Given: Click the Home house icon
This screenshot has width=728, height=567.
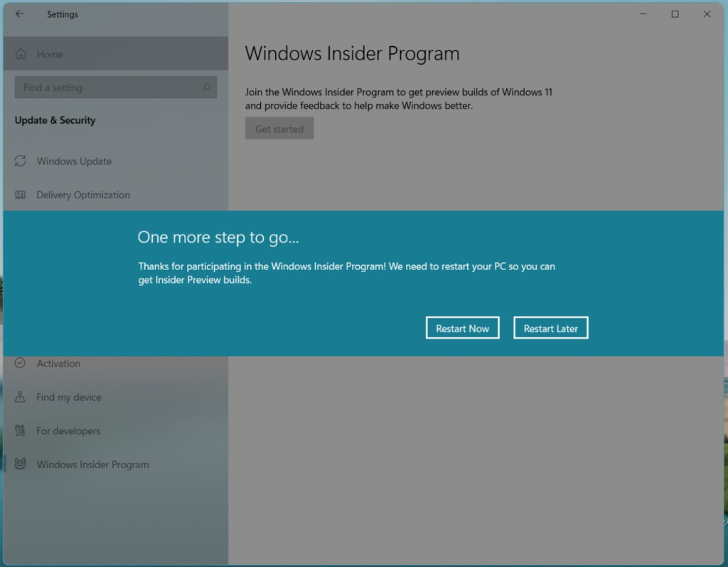Looking at the screenshot, I should point(21,54).
